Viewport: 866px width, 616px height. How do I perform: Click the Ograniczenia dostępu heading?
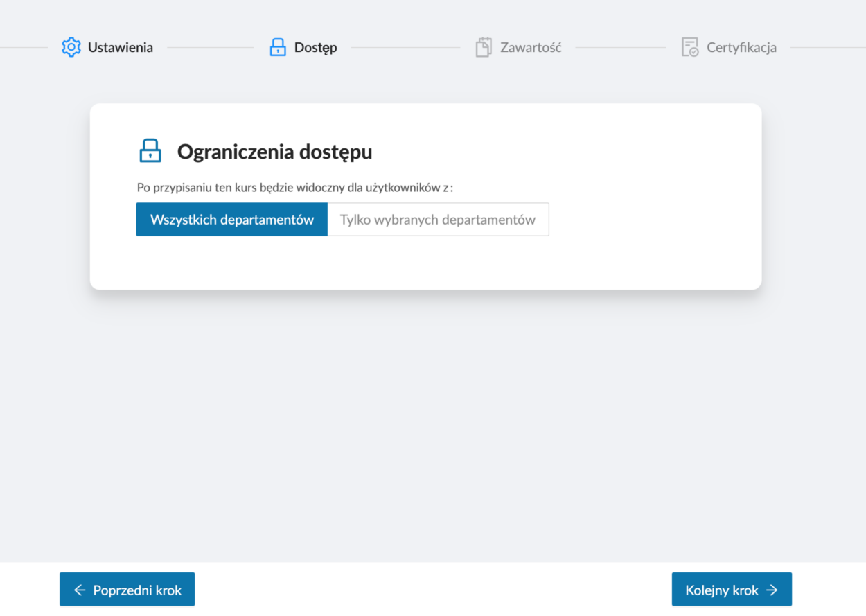pyautogui.click(x=274, y=151)
